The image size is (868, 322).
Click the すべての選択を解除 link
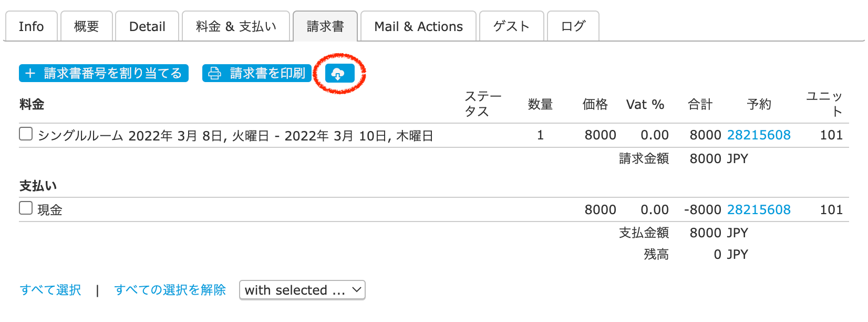(170, 290)
